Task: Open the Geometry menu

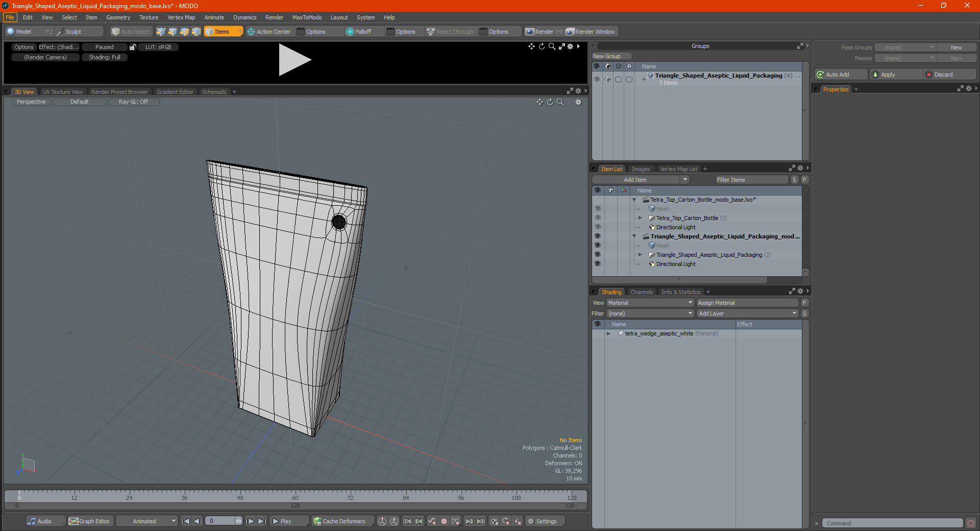Action: pos(118,17)
